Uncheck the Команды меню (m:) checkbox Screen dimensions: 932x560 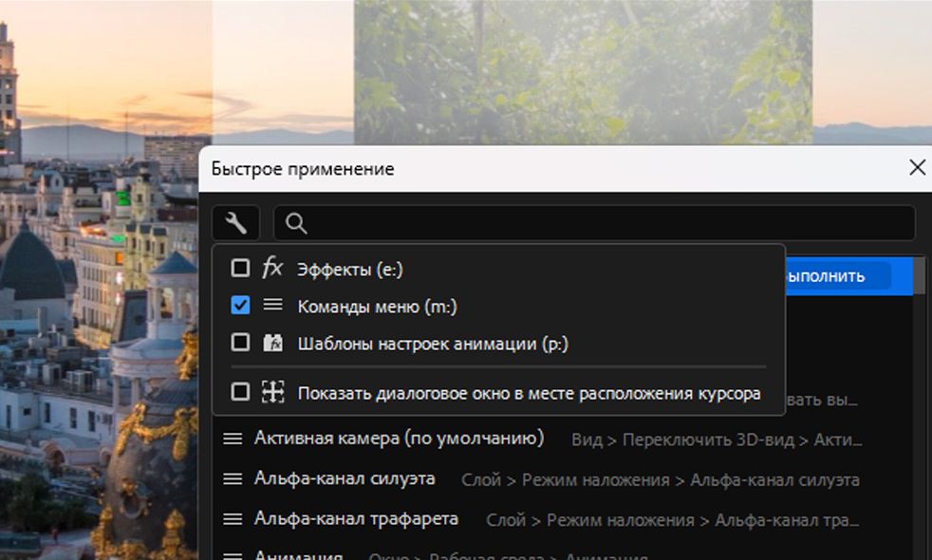[x=241, y=306]
